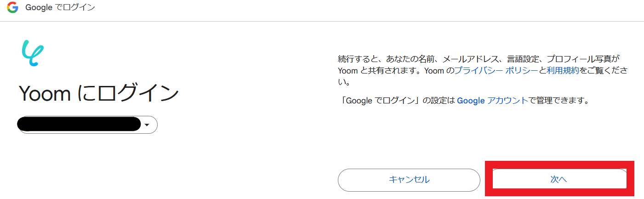The width and height of the screenshot is (644, 199).
Task: Select the blacked-out account email chip
Action: (x=79, y=125)
